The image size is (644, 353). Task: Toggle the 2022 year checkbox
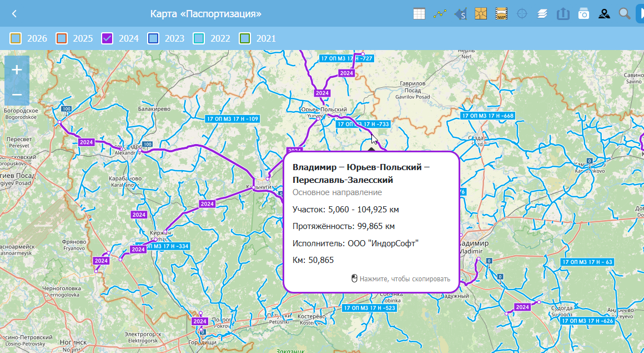click(x=199, y=38)
